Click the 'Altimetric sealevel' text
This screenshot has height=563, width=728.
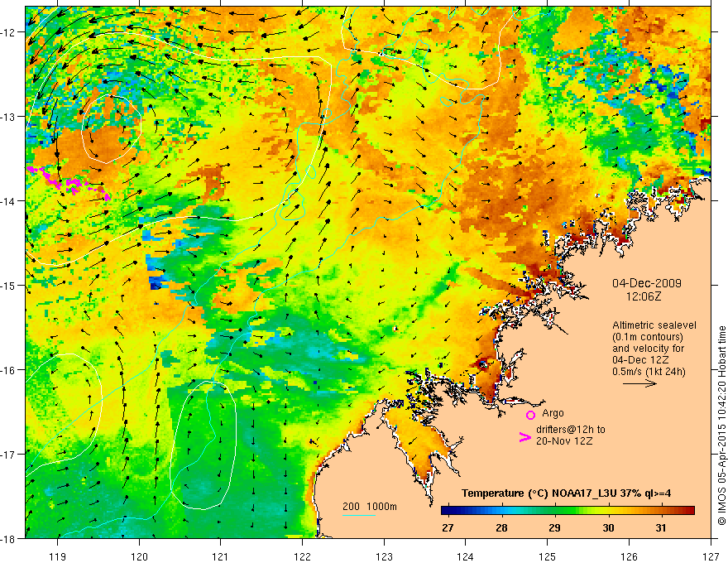click(654, 325)
